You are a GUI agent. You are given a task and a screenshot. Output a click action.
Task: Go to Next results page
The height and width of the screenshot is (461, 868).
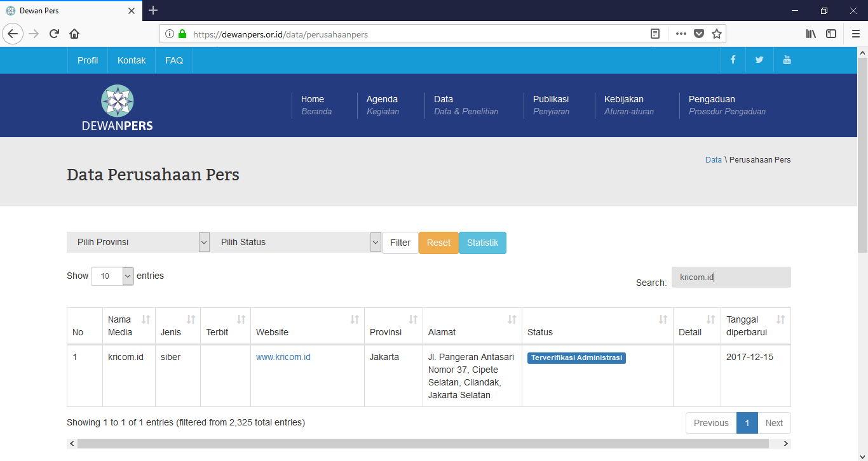(x=774, y=423)
